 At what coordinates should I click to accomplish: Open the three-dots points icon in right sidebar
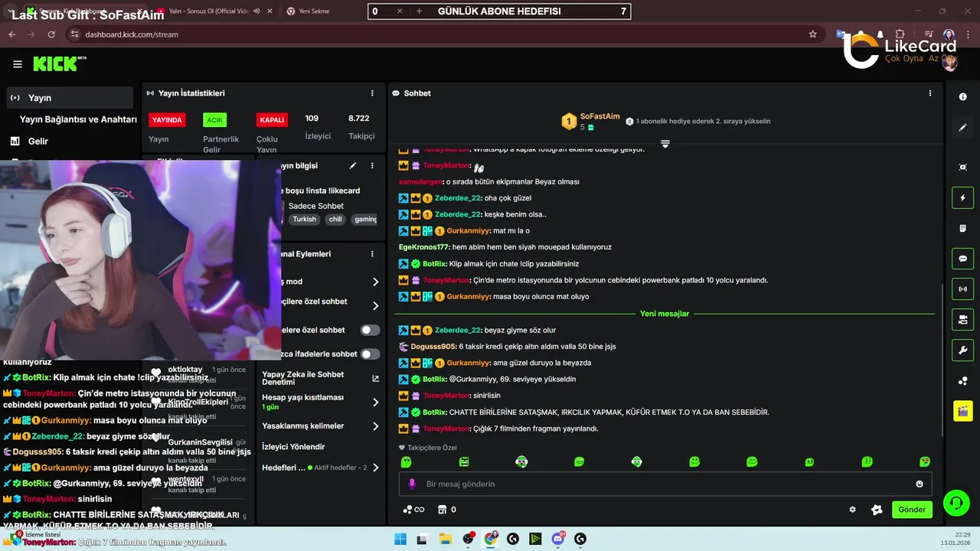pos(962,381)
